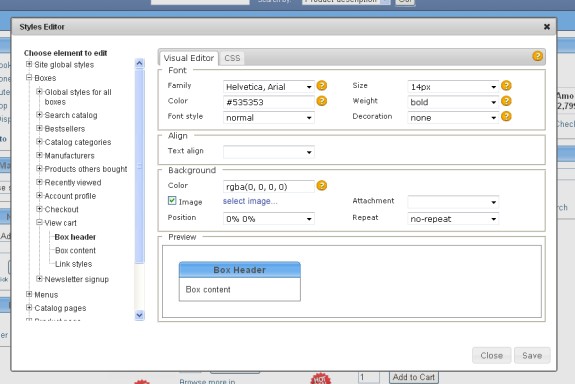Viewport: 575px width, 384px height.
Task: Select the Checkout tree item label
Action: click(x=62, y=209)
